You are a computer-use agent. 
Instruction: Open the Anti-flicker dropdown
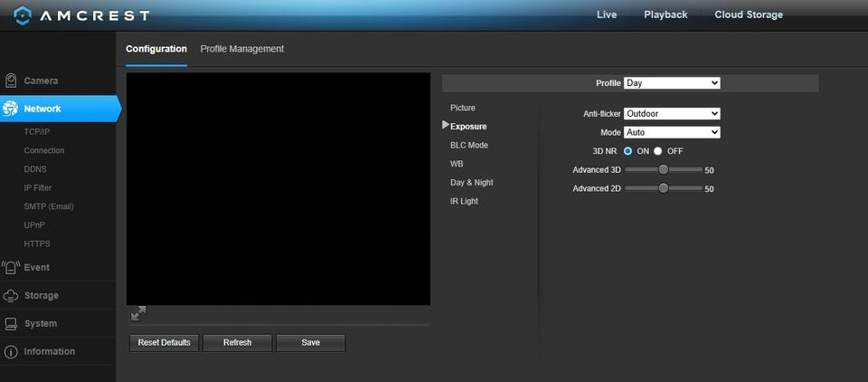click(672, 114)
